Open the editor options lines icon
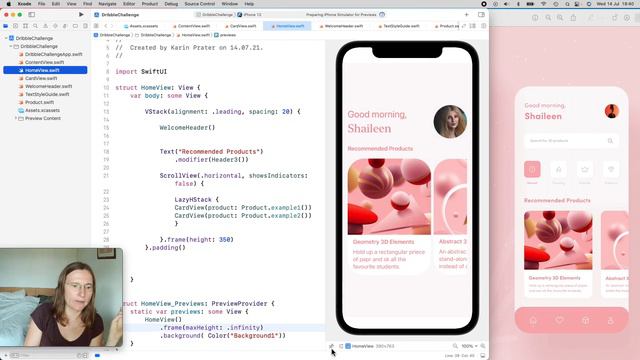 pos(473,26)
